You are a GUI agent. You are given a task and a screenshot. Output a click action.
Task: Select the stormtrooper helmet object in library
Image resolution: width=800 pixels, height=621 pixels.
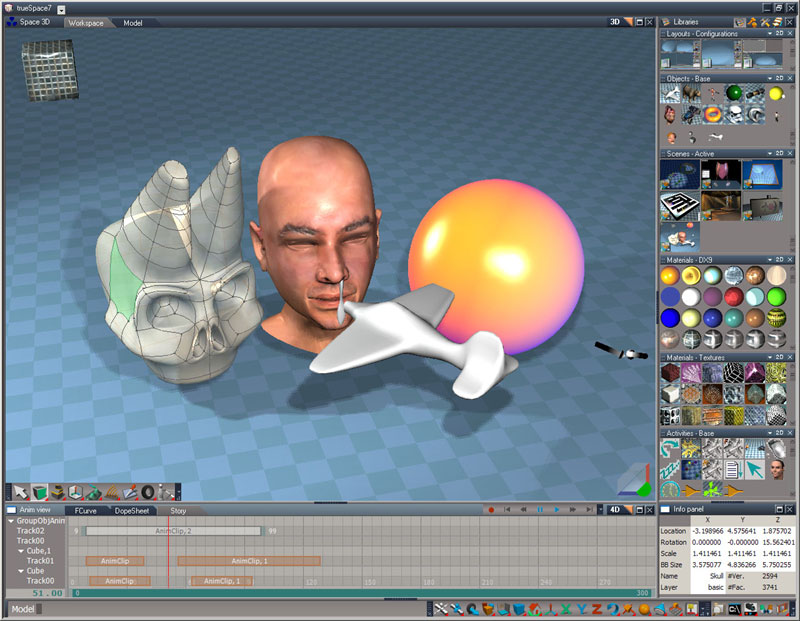(x=735, y=115)
